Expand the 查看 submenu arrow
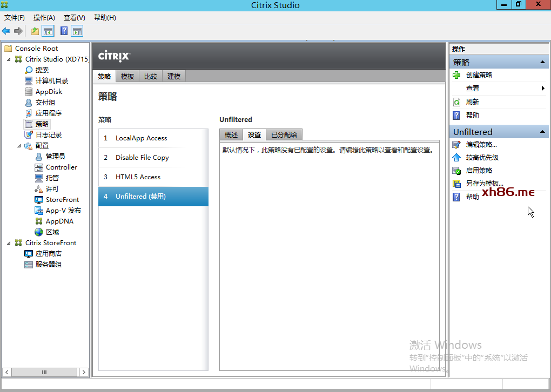 pos(542,89)
